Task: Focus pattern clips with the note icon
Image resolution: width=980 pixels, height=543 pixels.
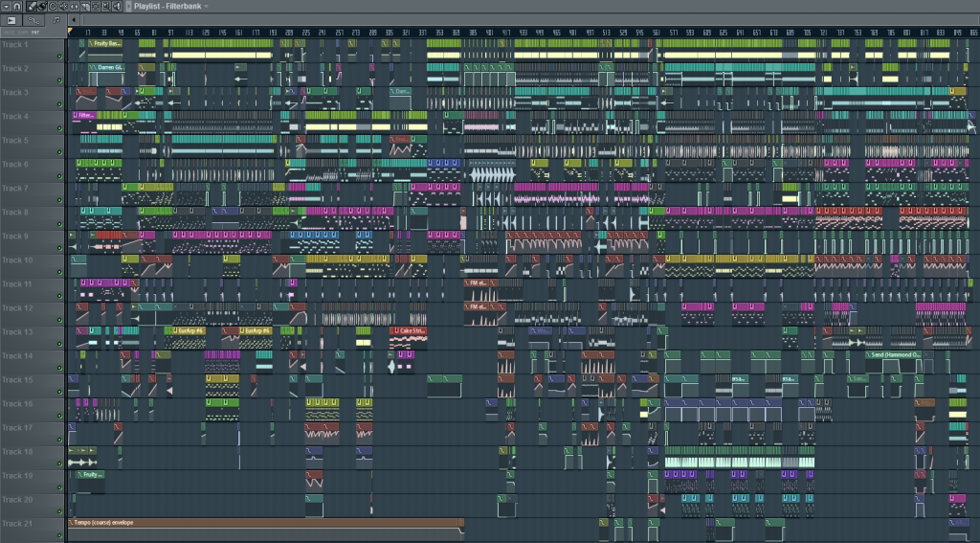Action: tap(56, 20)
